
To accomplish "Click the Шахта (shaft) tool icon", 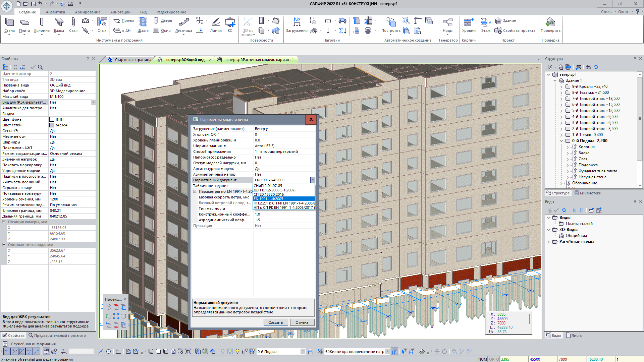I will pos(143,22).
